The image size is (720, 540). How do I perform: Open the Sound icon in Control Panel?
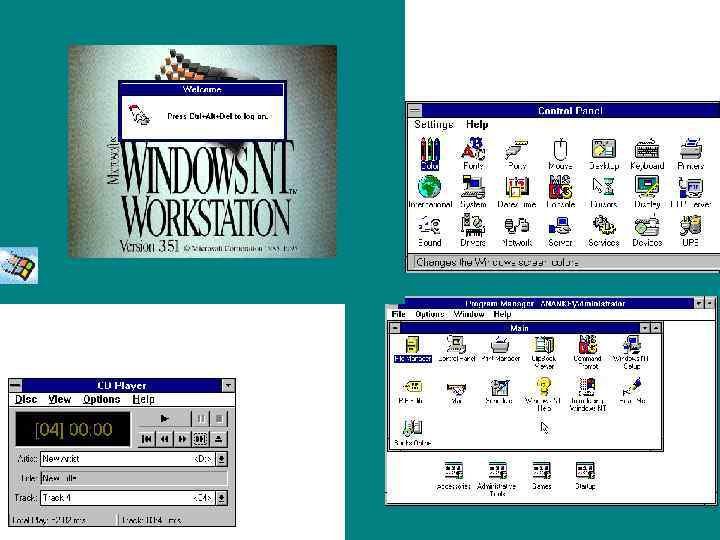click(430, 231)
